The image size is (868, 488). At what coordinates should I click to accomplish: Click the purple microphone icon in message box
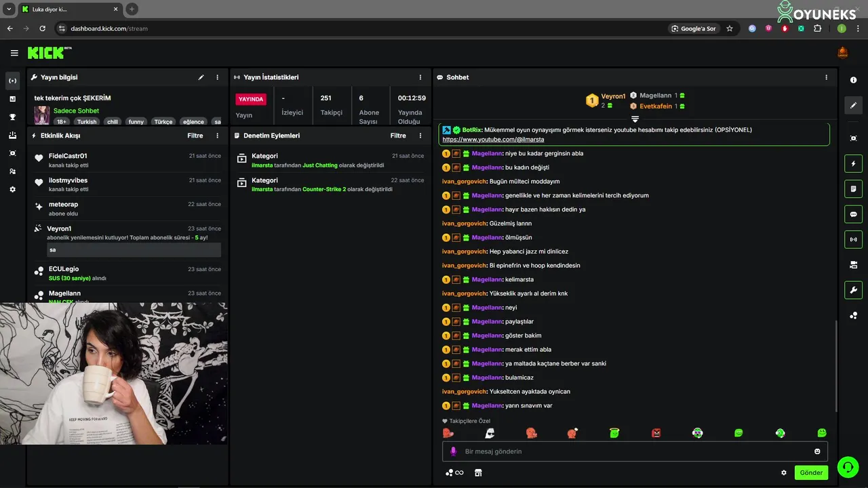(x=454, y=451)
